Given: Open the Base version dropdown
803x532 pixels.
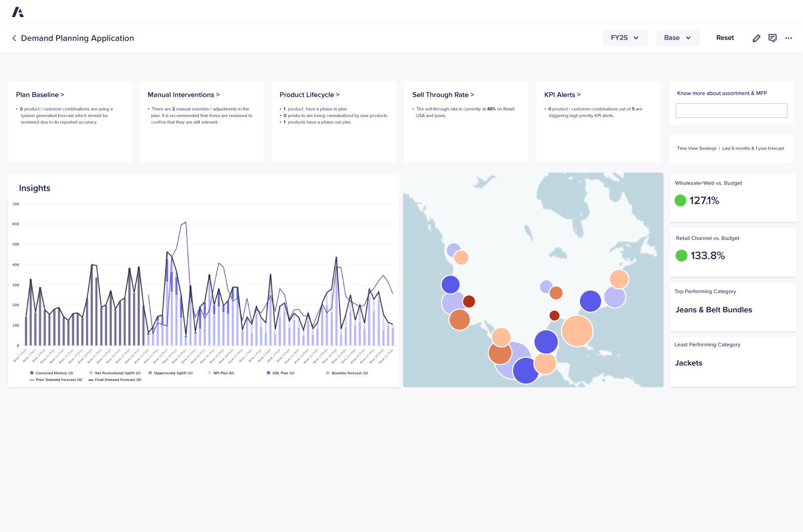Looking at the screenshot, I should coord(678,38).
